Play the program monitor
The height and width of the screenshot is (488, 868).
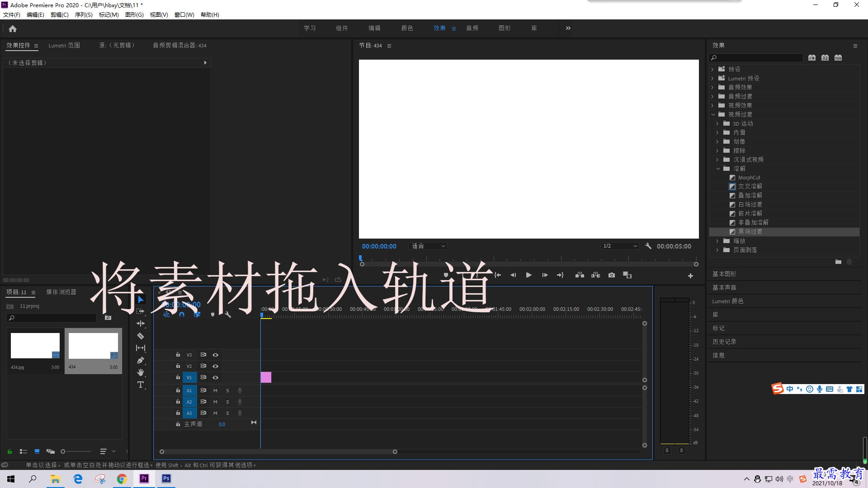tap(528, 275)
